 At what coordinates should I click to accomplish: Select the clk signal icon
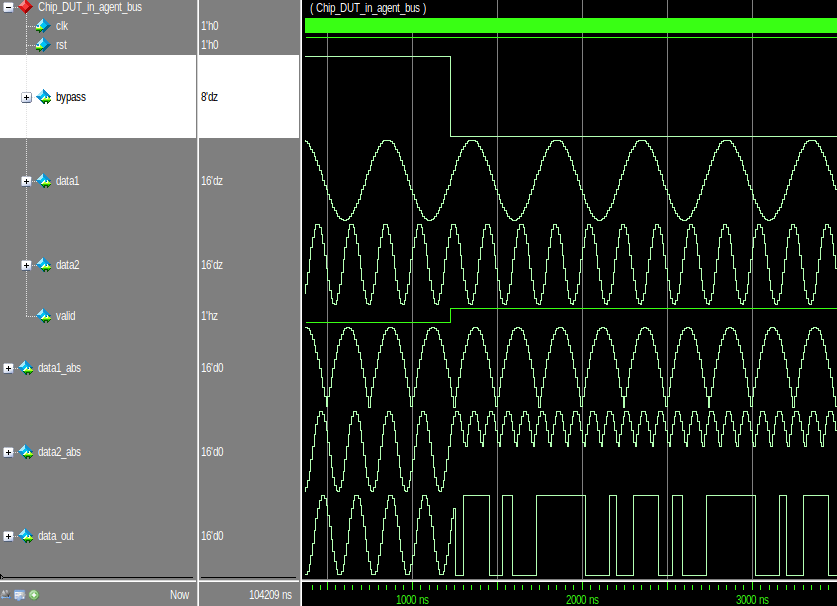click(41, 26)
